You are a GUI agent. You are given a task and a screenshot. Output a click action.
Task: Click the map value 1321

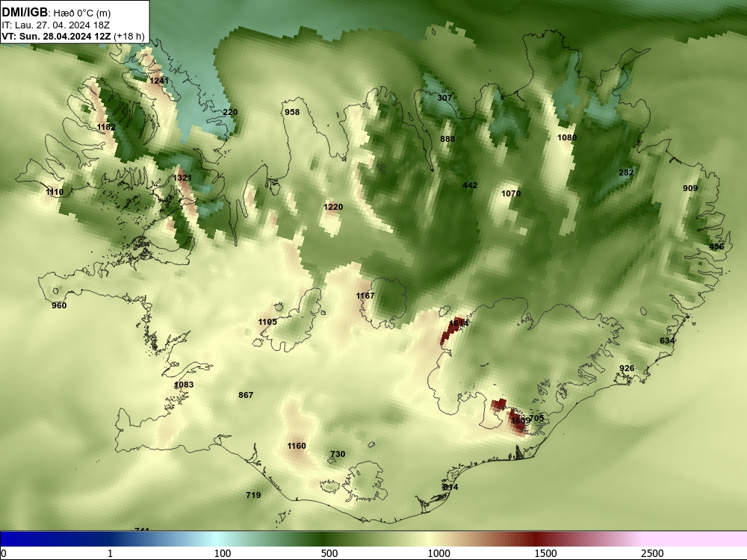pyautogui.click(x=182, y=178)
